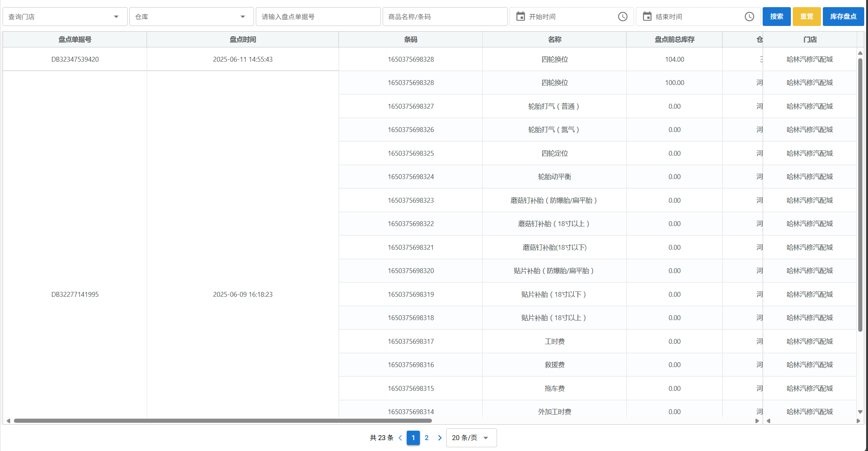Click the 轮胎打气（普通）name cell
This screenshot has height=451, width=868.
coord(555,106)
